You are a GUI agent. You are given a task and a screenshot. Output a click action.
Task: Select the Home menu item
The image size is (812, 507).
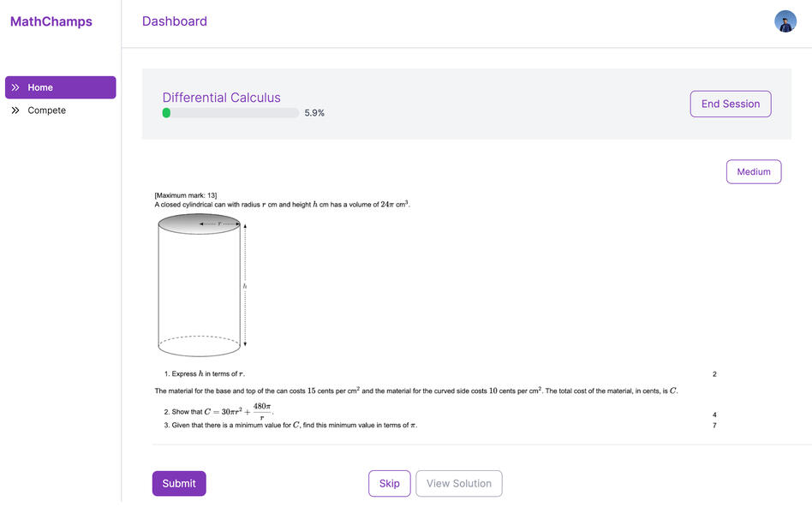pyautogui.click(x=61, y=87)
